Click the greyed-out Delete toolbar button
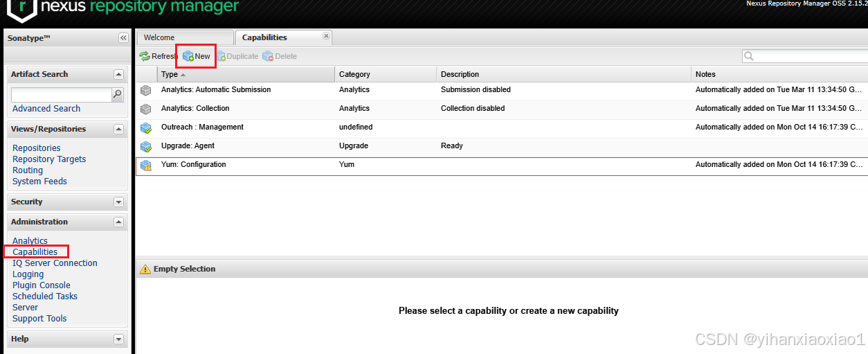Screen dimensions: 868x354 (280, 57)
